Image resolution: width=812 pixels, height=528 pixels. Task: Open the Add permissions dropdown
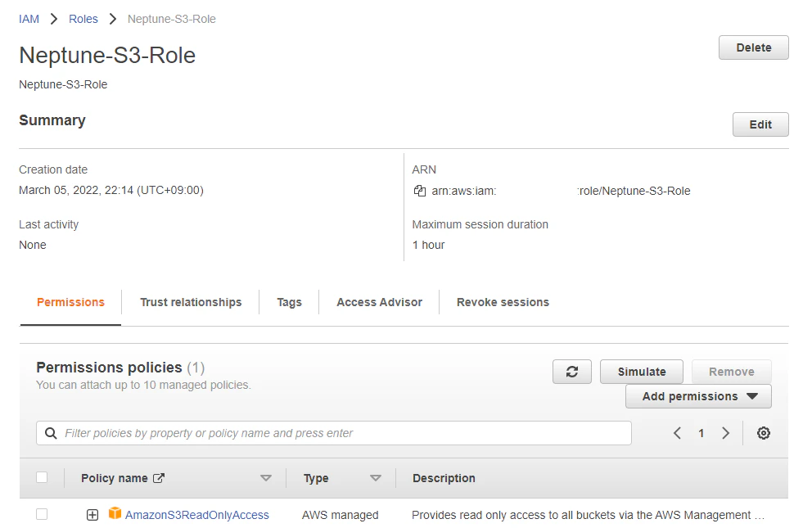click(698, 396)
